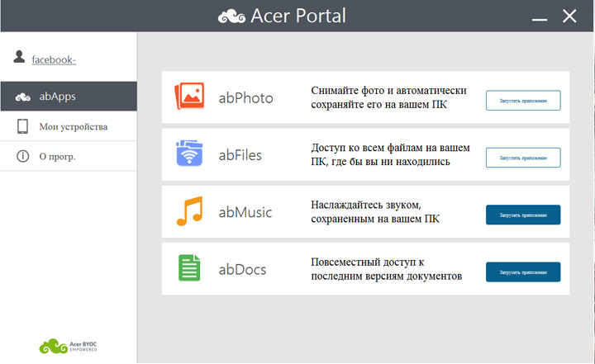
Task: Go to Мои устройства in the sidebar
Action: 69,126
